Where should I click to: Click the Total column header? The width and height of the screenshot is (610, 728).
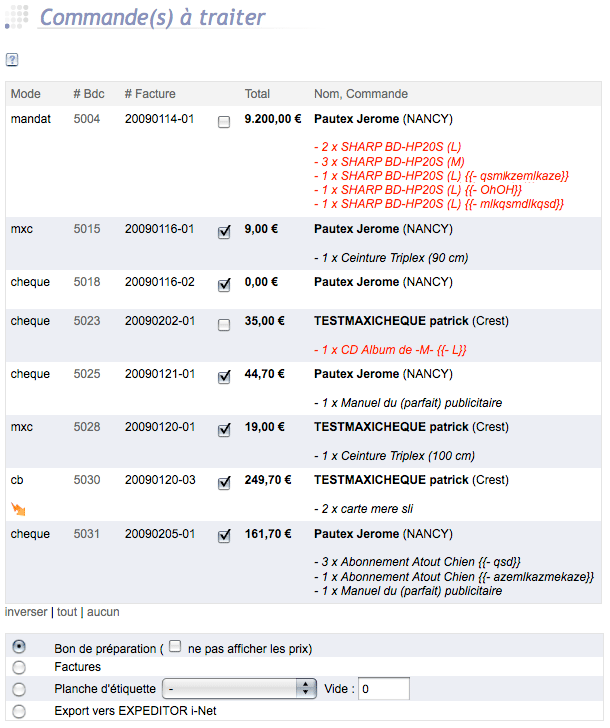click(257, 94)
